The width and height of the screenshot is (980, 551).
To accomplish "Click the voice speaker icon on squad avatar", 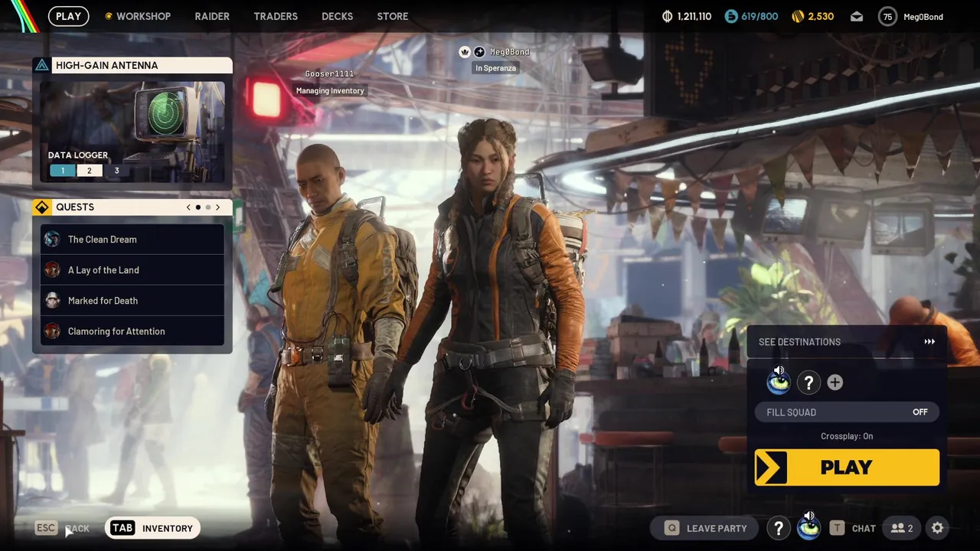I will tap(779, 370).
